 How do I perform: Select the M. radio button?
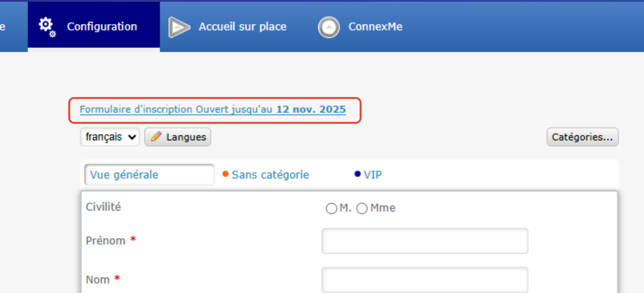click(x=331, y=209)
